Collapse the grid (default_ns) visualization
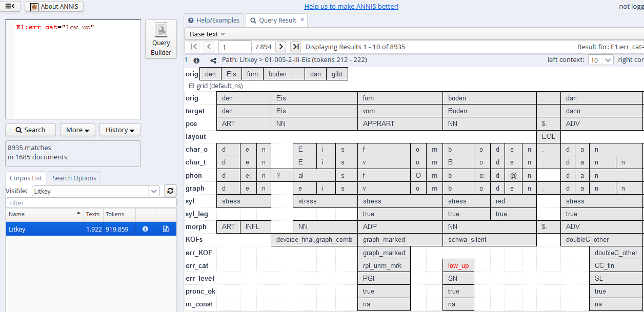 pos(191,86)
